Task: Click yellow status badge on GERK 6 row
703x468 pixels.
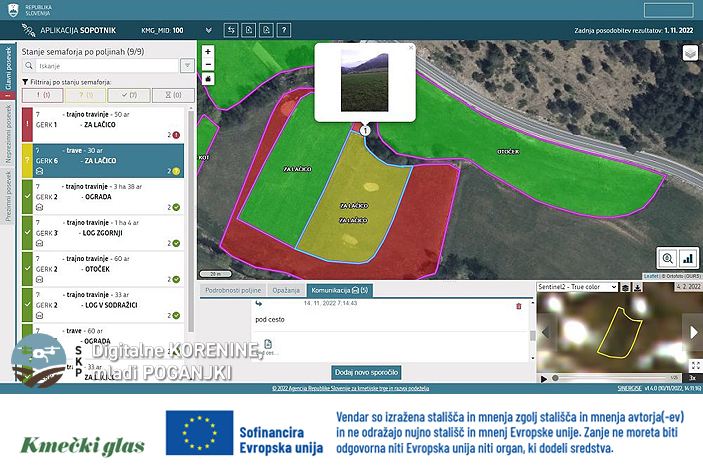Action: pos(176,171)
